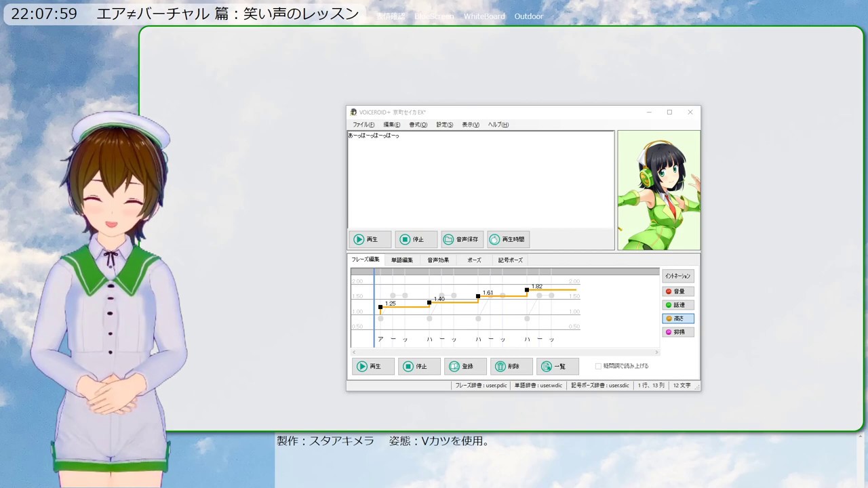Play the text with the upper 再生 button
Screen dimensions: 868x488
click(x=370, y=239)
